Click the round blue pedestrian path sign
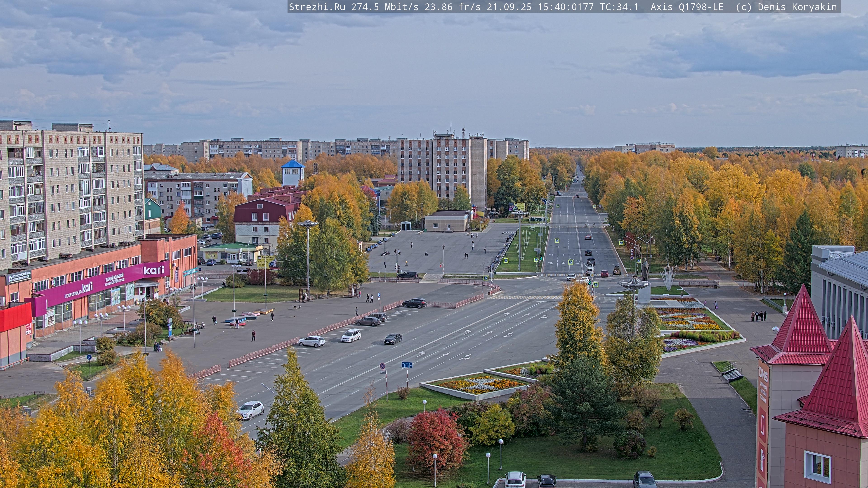Image resolution: width=868 pixels, height=488 pixels. click(x=89, y=357)
